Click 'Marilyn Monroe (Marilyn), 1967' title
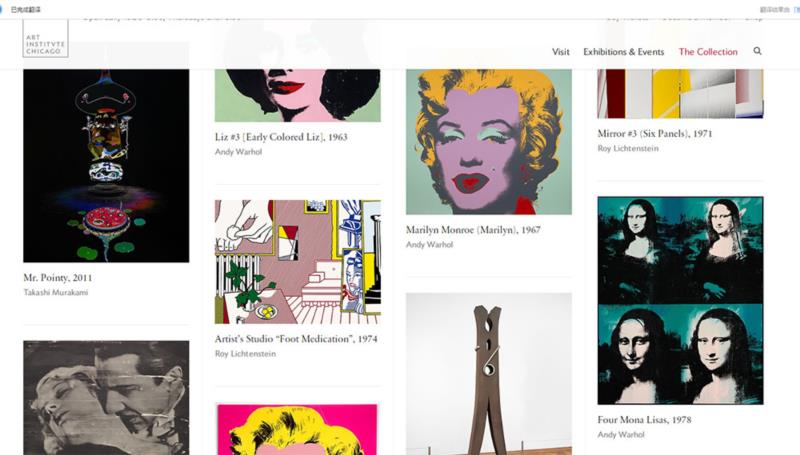Viewport: 800px width, 455px height. point(473,230)
